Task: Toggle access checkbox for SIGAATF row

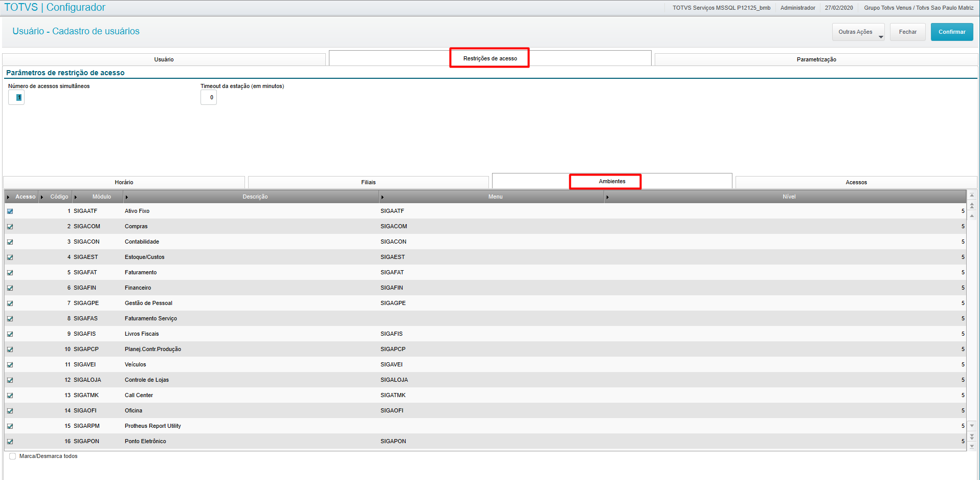Action: click(10, 211)
